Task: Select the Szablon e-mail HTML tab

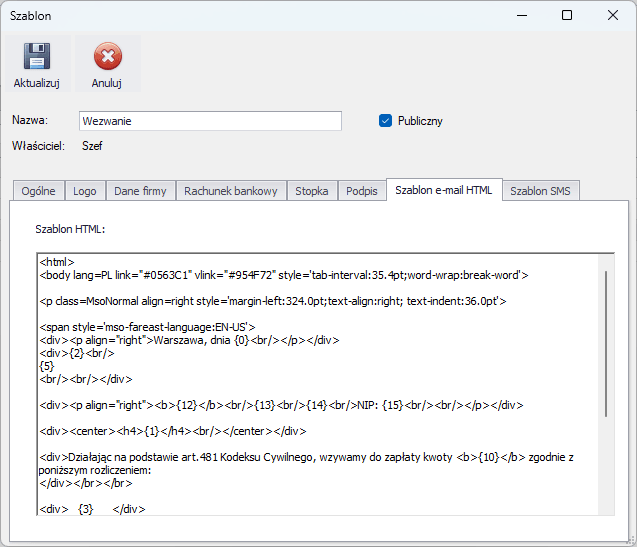Action: point(444,190)
